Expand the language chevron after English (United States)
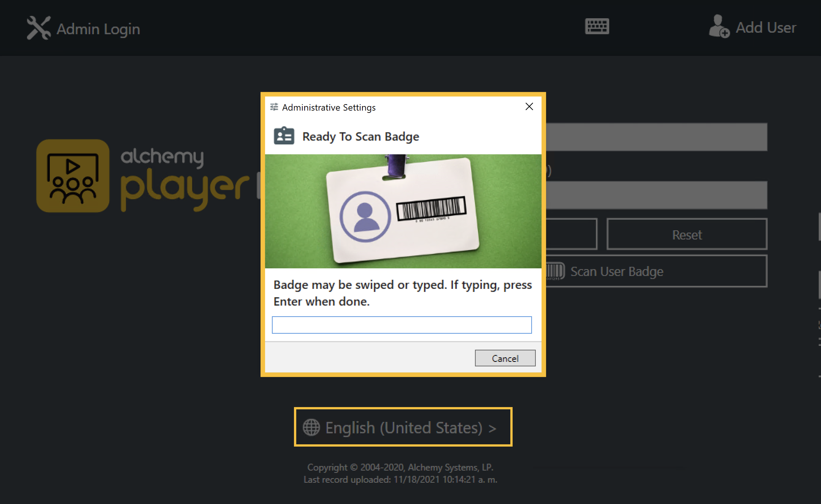 (x=493, y=427)
